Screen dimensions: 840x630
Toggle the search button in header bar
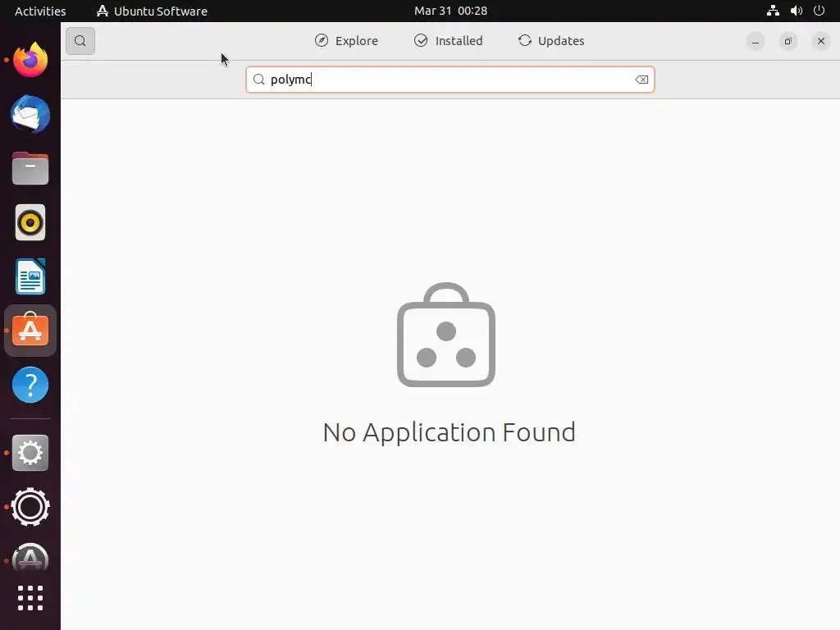click(x=80, y=41)
